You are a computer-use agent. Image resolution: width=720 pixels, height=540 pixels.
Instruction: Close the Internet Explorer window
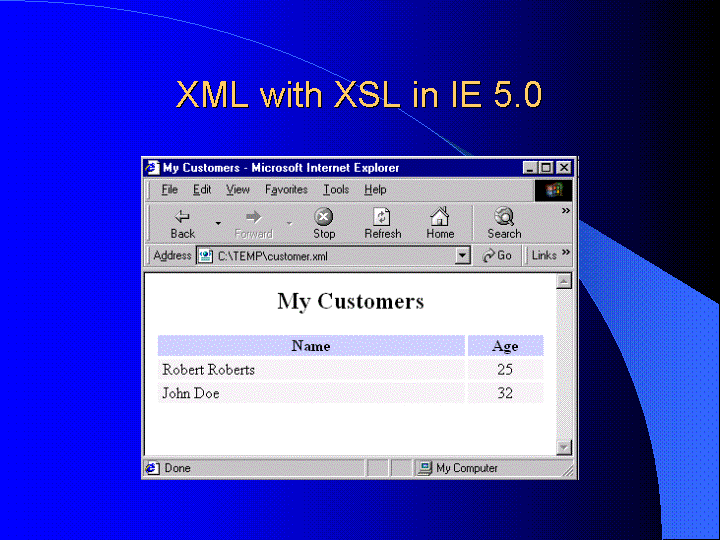pos(564,168)
